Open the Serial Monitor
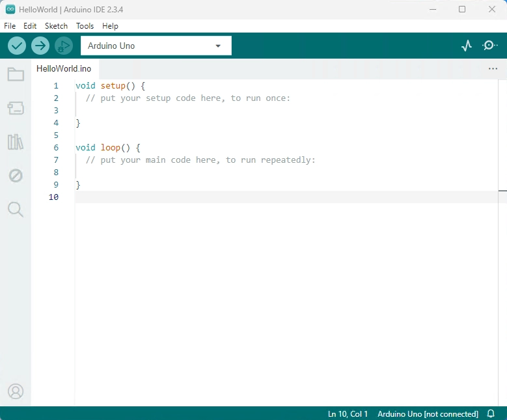The height and width of the screenshot is (420, 507). tap(489, 46)
